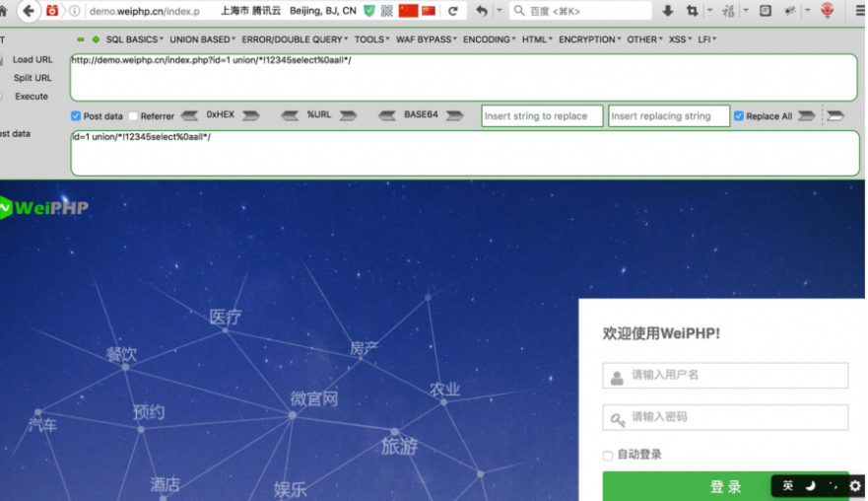Image resolution: width=868 pixels, height=501 pixels.
Task: Open the gear settings in the input method bar
Action: [x=855, y=486]
